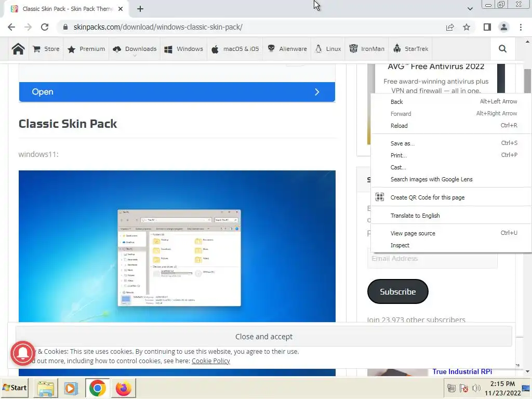The image size is (532, 399).
Task: Click the blue Open ad button
Action: click(177, 92)
